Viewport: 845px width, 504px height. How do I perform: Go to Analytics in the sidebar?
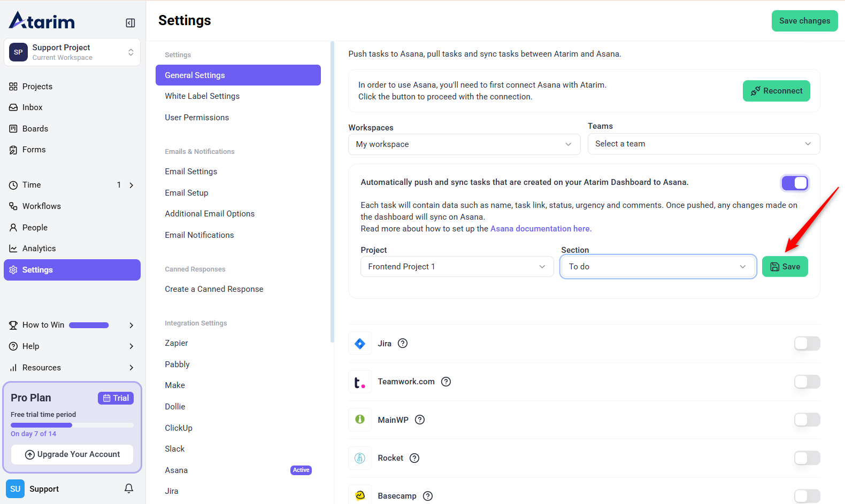[39, 249]
